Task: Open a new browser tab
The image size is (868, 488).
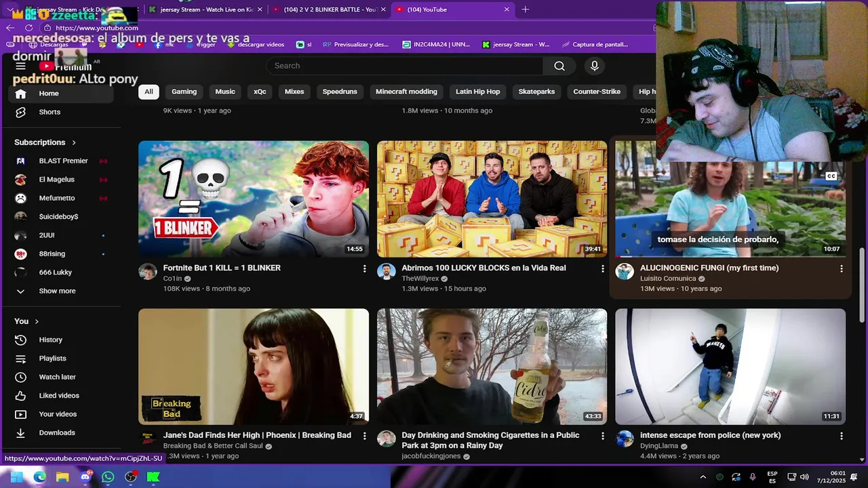Action: (526, 9)
